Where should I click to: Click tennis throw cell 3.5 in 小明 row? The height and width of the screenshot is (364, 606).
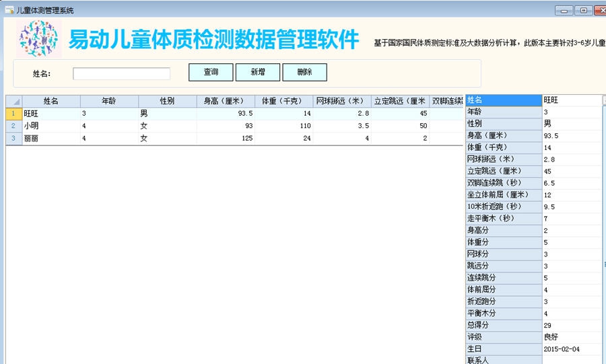342,126
